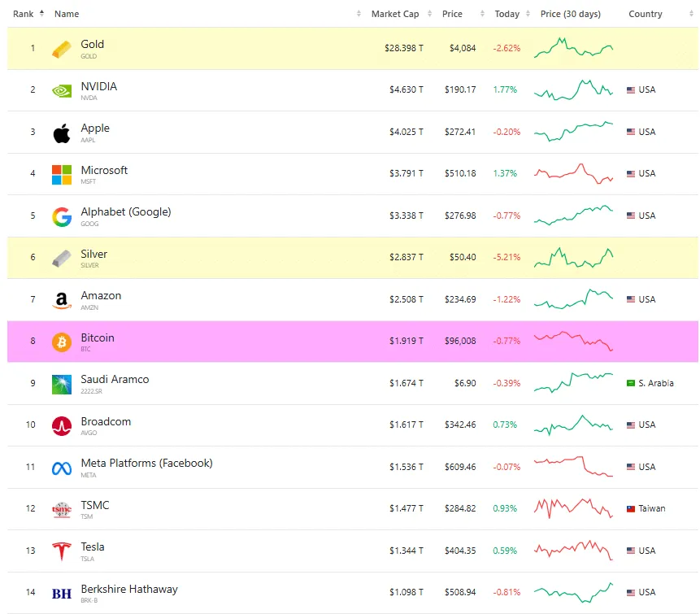The width and height of the screenshot is (700, 614).
Task: Open the Silver asset page
Action: [x=93, y=254]
